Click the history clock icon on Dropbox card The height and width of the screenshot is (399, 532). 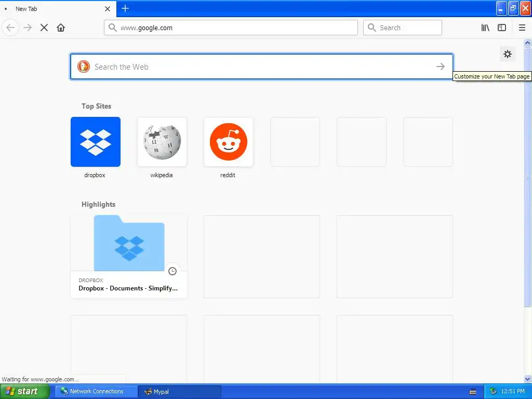pyautogui.click(x=172, y=271)
